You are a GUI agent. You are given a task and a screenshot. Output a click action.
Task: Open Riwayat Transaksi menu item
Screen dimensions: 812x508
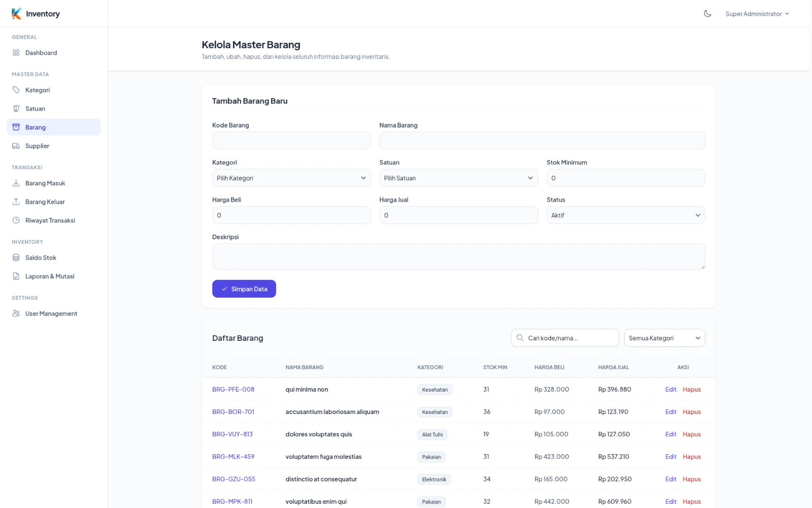pyautogui.click(x=54, y=220)
